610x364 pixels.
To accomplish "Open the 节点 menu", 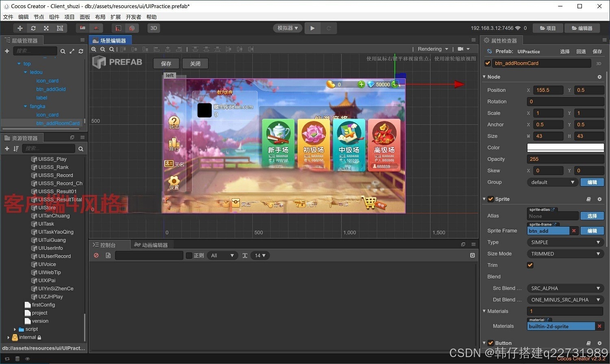I will (39, 17).
